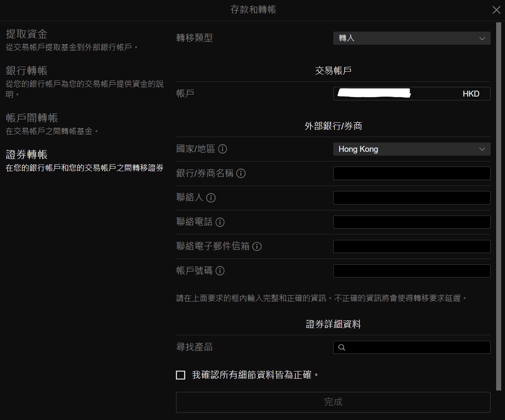
Task: Click info icon next to 聯絡人
Action: pos(211,198)
